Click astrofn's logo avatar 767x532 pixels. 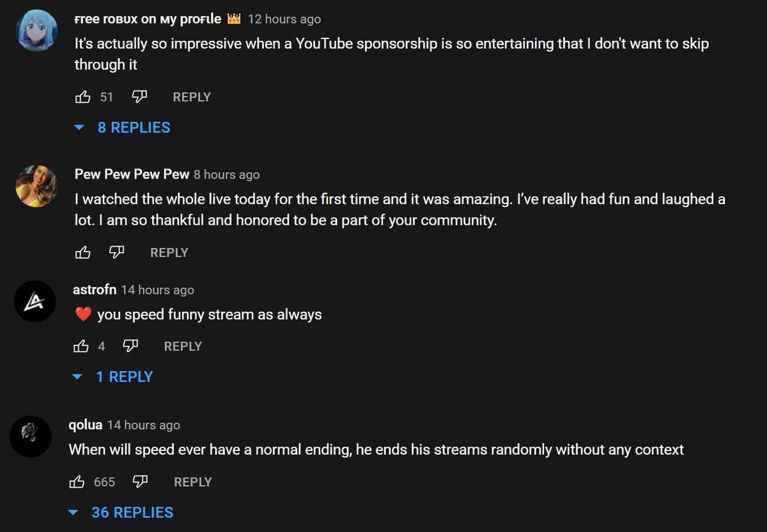(35, 301)
